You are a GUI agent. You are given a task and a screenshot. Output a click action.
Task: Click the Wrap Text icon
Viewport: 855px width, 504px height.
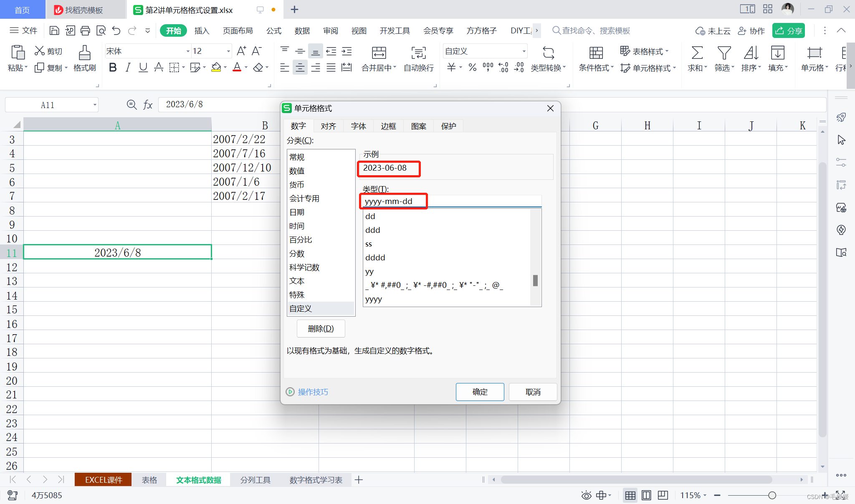coord(418,53)
